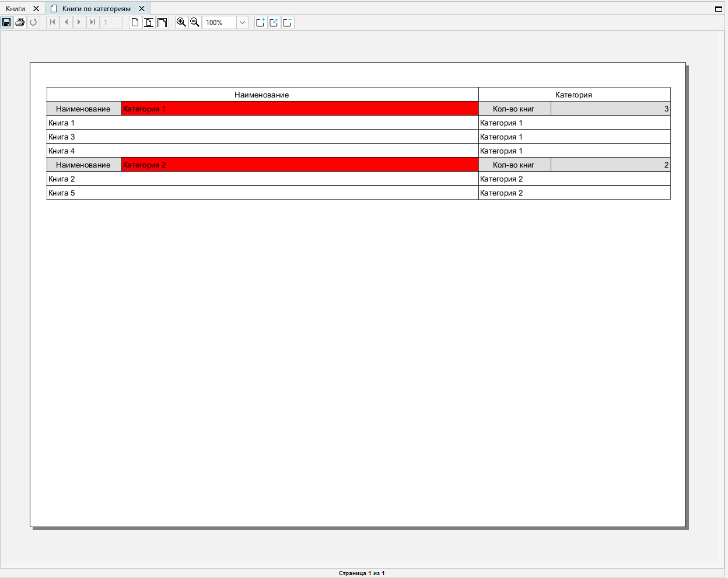Close the Книги по категориям tab
The height and width of the screenshot is (578, 728).
coord(142,9)
